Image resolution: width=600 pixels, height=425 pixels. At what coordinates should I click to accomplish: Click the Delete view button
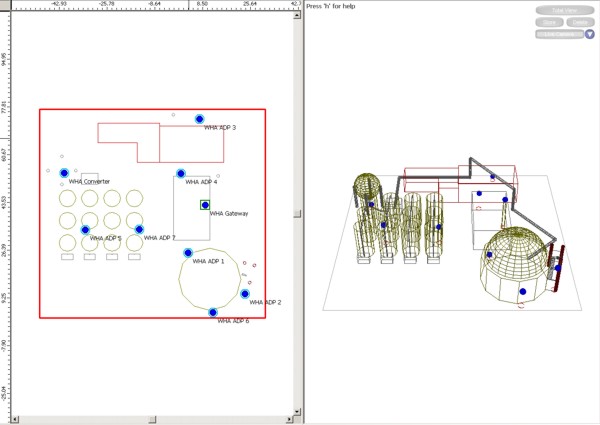click(579, 21)
